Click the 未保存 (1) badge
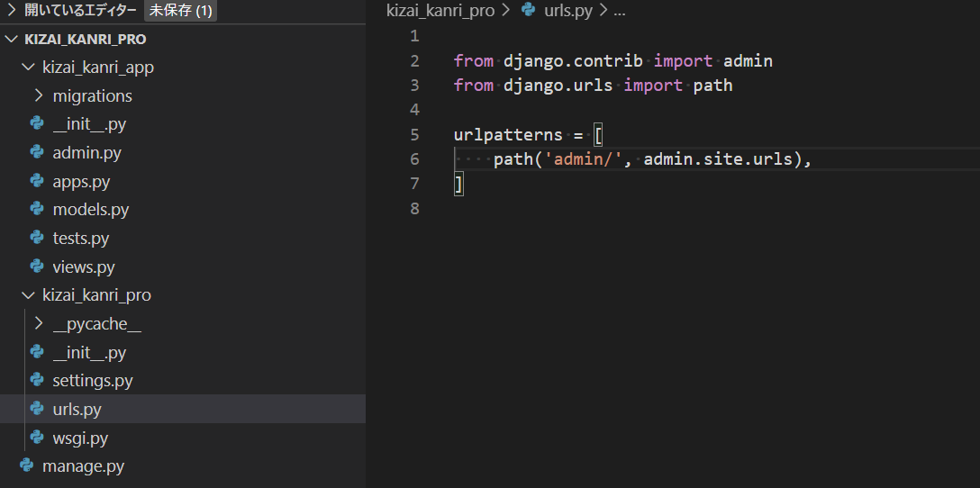The width and height of the screenshot is (980, 488). 181,11
